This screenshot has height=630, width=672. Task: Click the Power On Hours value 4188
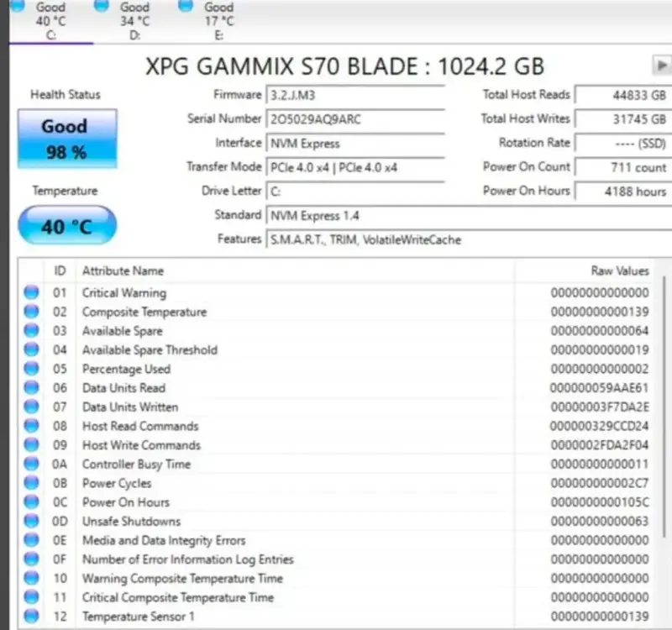[x=623, y=191]
